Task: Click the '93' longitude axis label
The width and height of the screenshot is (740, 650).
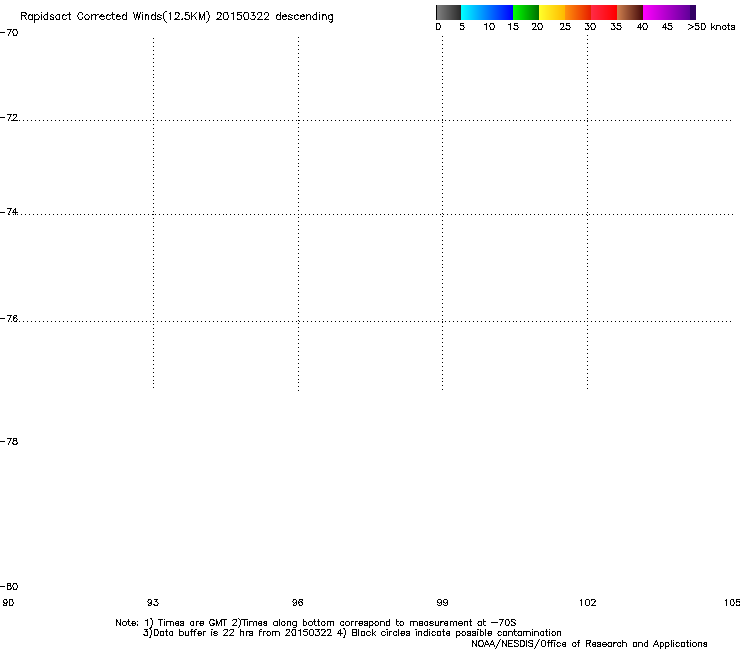Action: point(153,602)
